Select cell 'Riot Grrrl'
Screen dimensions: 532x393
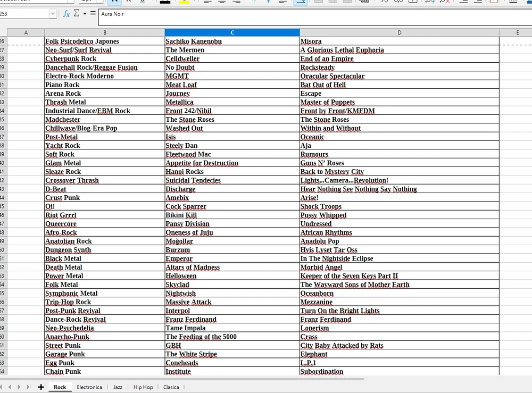104,215
